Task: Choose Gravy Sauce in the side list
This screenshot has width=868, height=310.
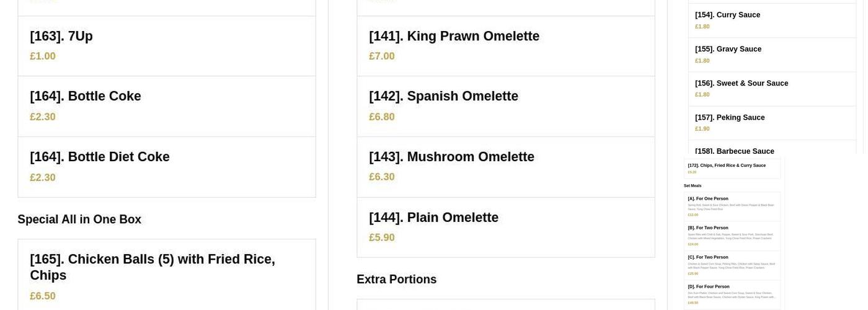Action: coord(728,49)
